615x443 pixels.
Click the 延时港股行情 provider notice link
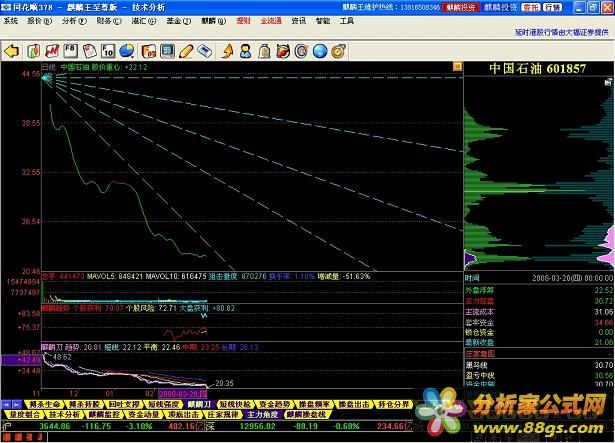tap(561, 33)
